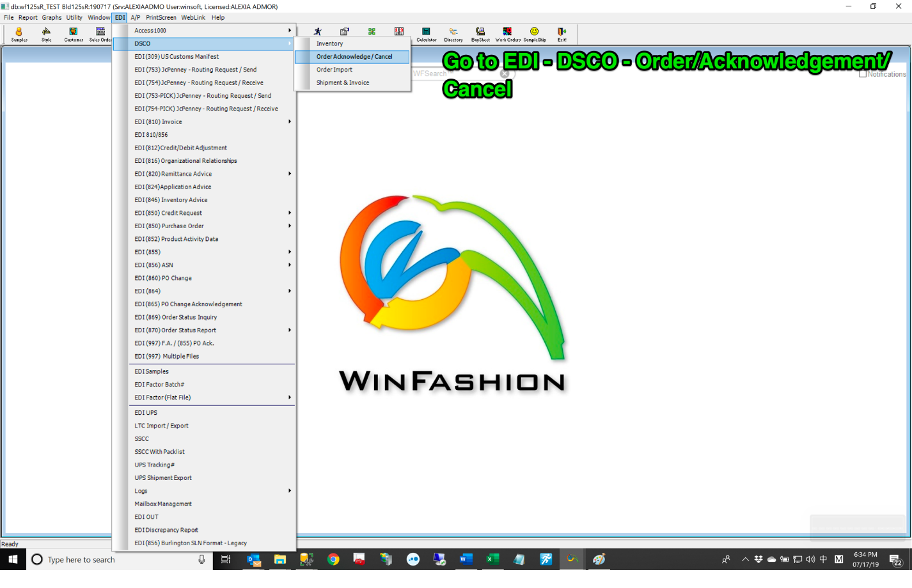The image size is (912, 588).
Task: Click the Exit toolbar icon
Action: (562, 35)
